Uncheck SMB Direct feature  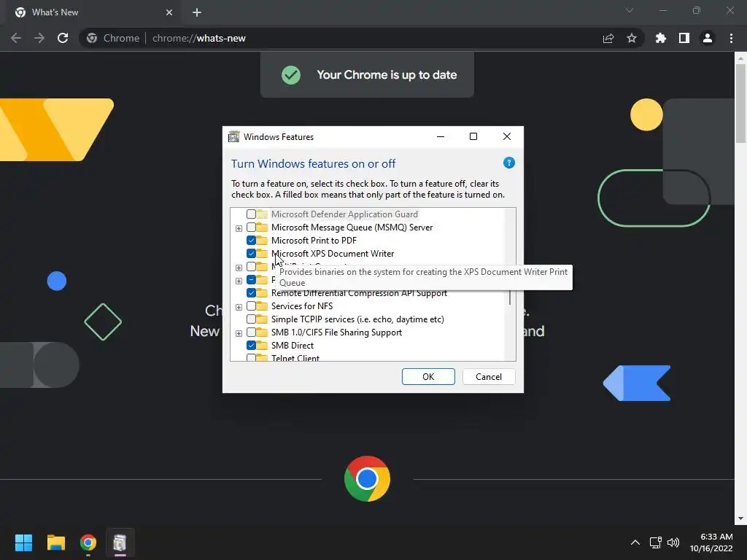point(251,345)
